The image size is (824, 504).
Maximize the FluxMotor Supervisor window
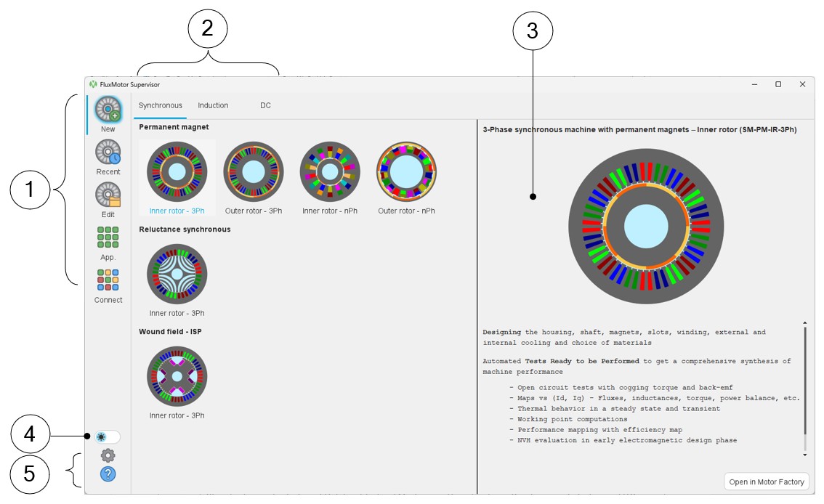click(x=778, y=84)
